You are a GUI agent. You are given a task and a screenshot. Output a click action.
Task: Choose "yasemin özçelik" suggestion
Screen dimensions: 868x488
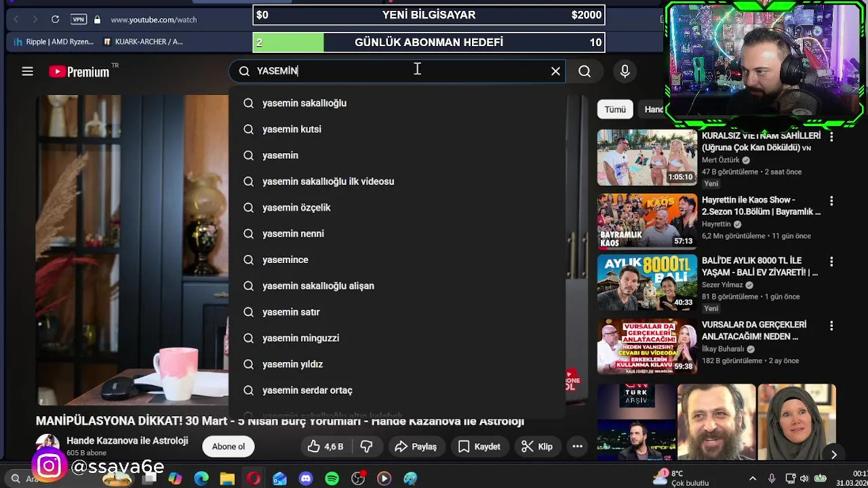coord(397,207)
